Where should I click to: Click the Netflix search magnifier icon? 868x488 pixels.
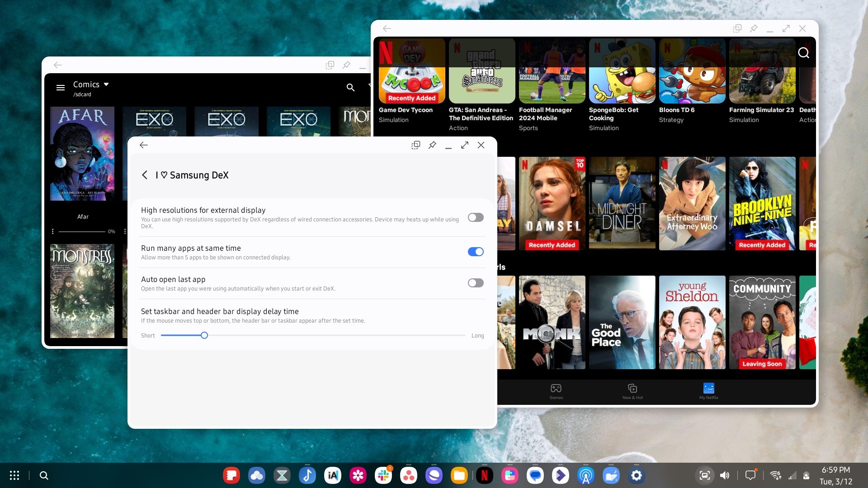point(803,53)
